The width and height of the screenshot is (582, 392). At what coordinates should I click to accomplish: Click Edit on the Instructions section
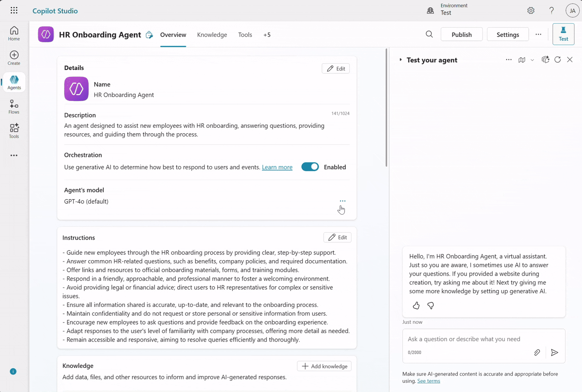pyautogui.click(x=337, y=237)
